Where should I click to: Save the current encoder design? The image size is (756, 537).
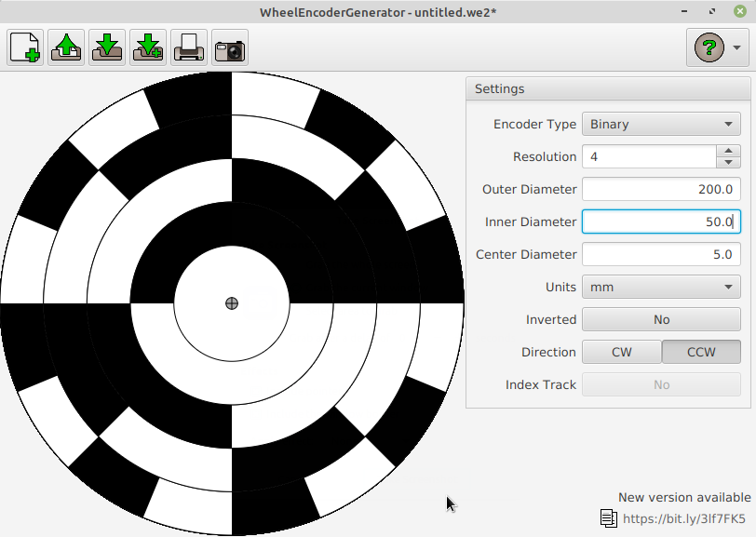tap(106, 47)
